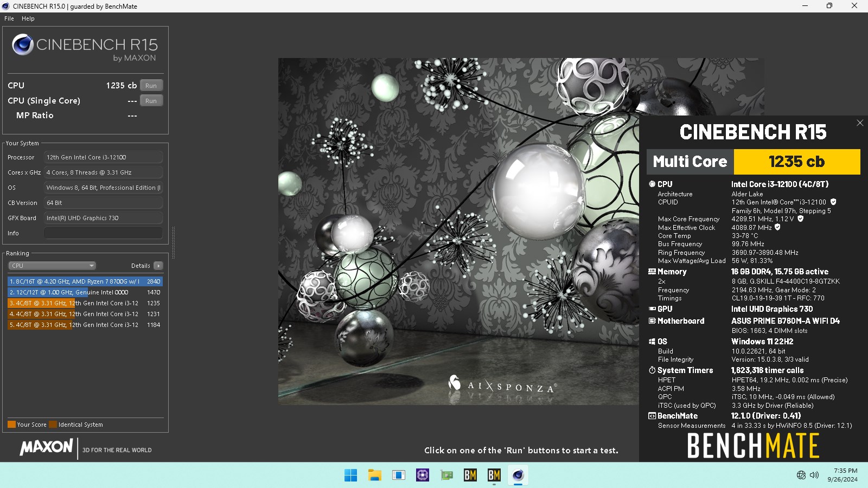Click the GPU card icon in BenchMate panel
The image size is (868, 488).
point(652,309)
